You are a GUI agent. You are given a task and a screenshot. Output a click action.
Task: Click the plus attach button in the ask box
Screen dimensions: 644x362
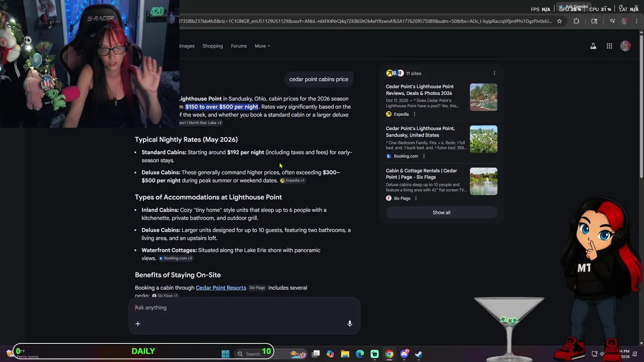137,324
